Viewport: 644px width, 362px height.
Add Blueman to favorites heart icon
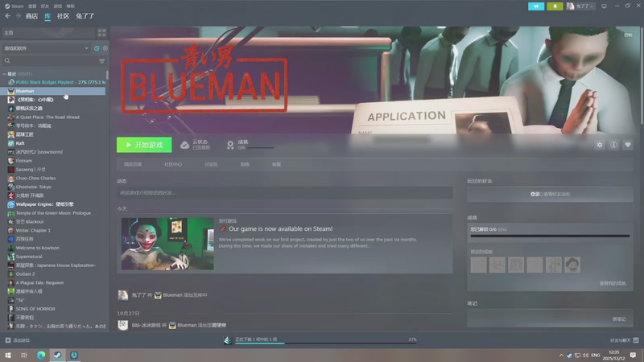coord(628,145)
